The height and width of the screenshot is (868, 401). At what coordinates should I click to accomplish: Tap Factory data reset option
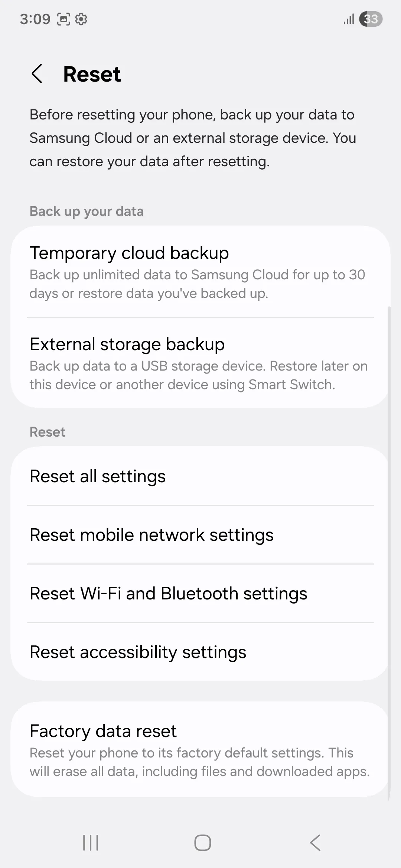coord(200,750)
